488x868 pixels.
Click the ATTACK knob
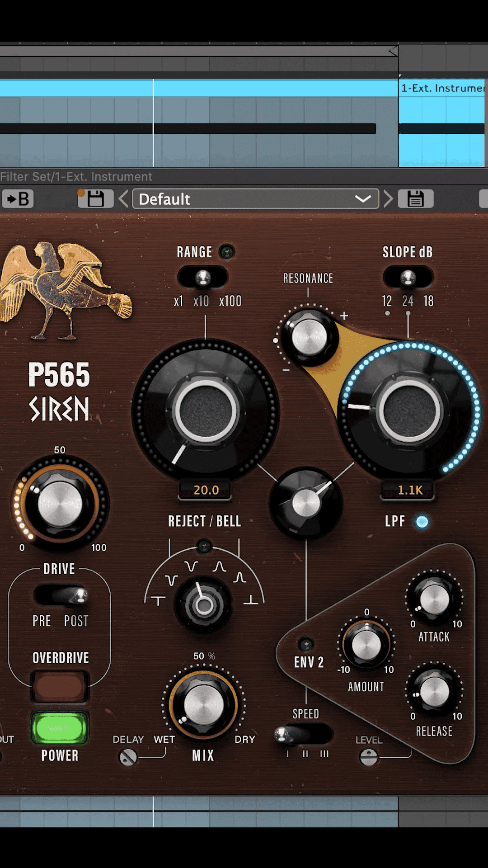click(435, 599)
